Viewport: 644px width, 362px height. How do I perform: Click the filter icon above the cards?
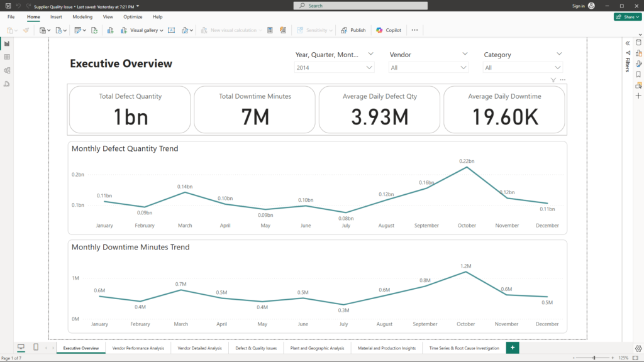pos(553,80)
